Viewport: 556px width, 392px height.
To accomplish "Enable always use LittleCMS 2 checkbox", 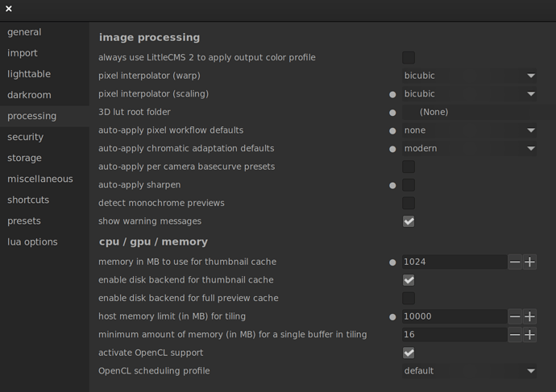I will pyautogui.click(x=409, y=58).
